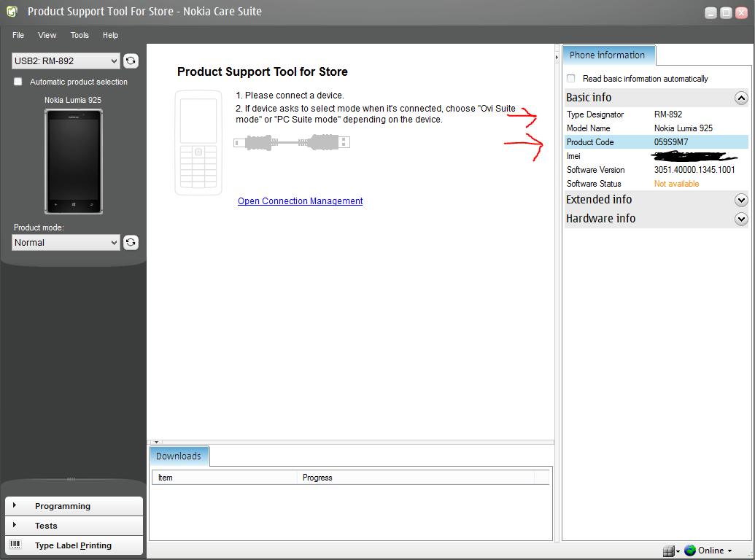
Task: Open the Online status dropdown arrow
Action: point(729,551)
